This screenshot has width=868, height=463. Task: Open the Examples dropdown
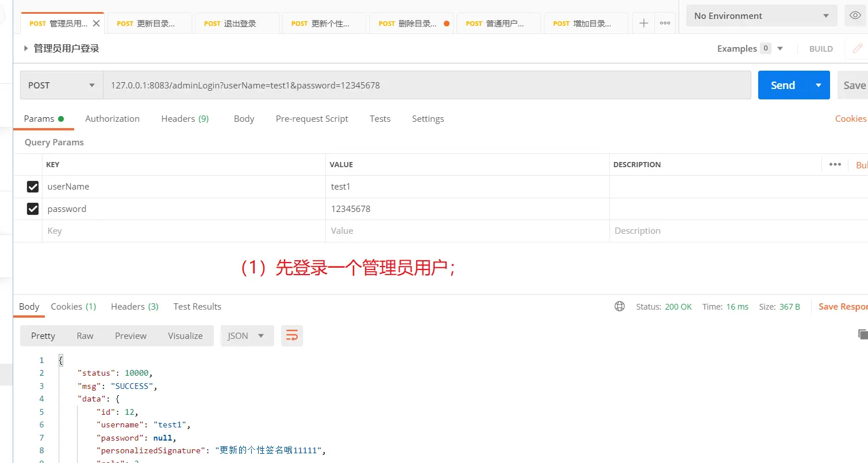pos(750,49)
